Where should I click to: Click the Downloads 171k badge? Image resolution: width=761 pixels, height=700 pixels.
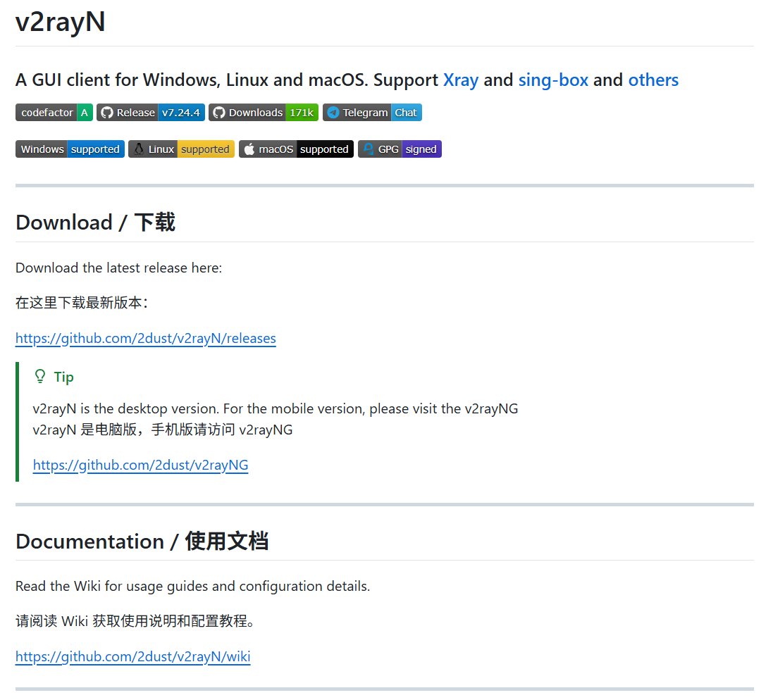(264, 113)
